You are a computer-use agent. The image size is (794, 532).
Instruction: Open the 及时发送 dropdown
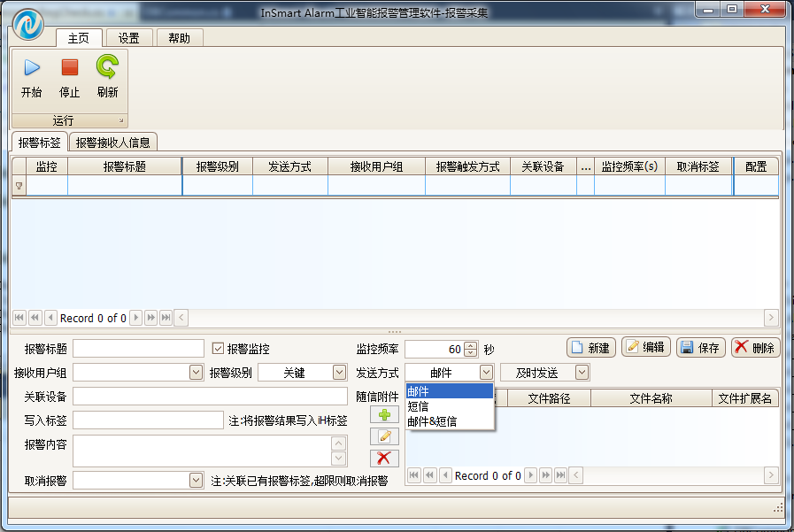[x=582, y=373]
